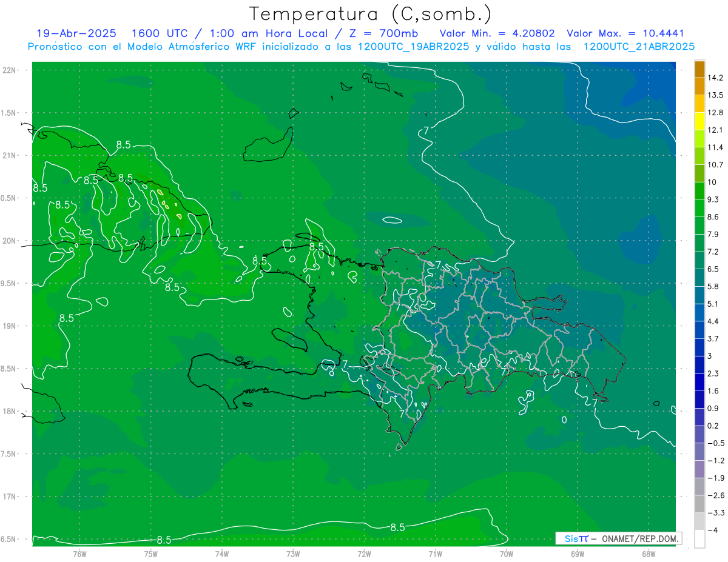Click the gray swatch between -2.6 and -1.9
The height and width of the screenshot is (562, 728).
pos(700,487)
